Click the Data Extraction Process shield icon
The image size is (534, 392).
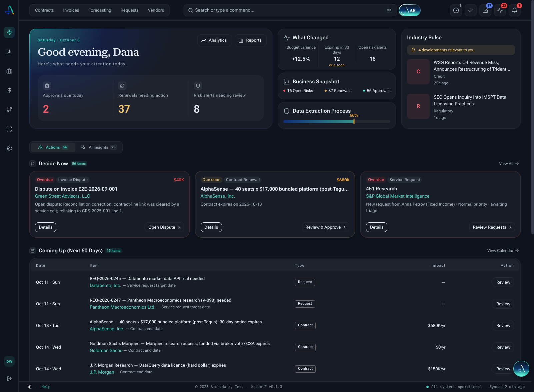tap(287, 111)
